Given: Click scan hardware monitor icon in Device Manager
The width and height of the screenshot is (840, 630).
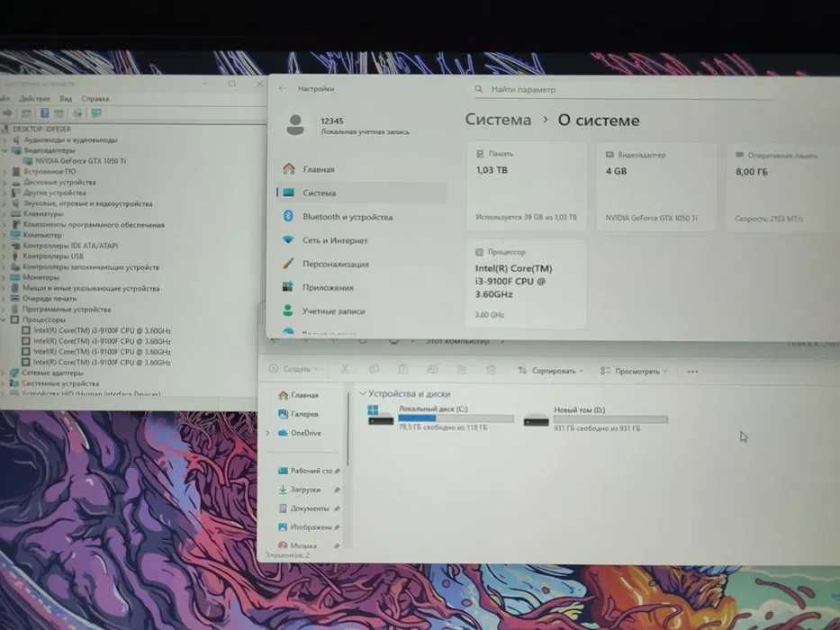Looking at the screenshot, I should 96,113.
